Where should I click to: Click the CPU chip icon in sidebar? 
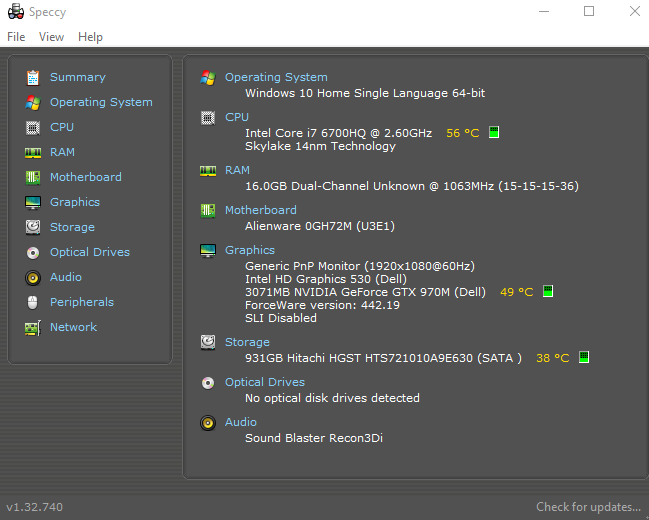33,128
